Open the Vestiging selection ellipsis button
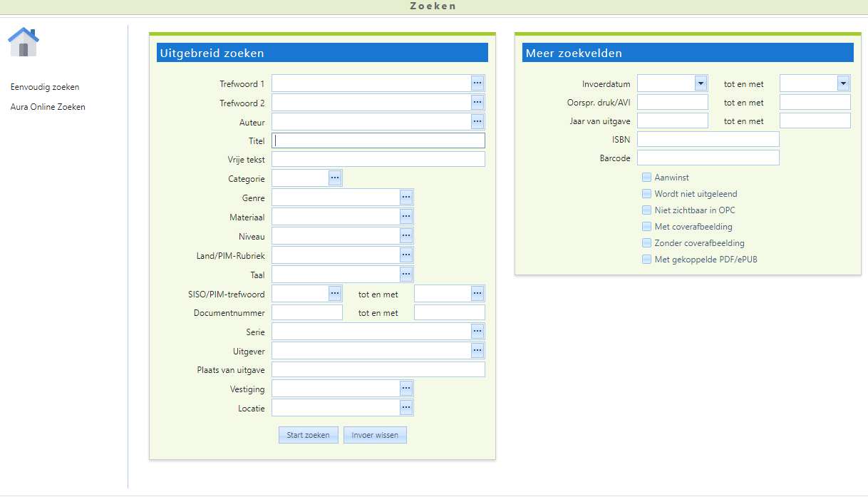 406,388
